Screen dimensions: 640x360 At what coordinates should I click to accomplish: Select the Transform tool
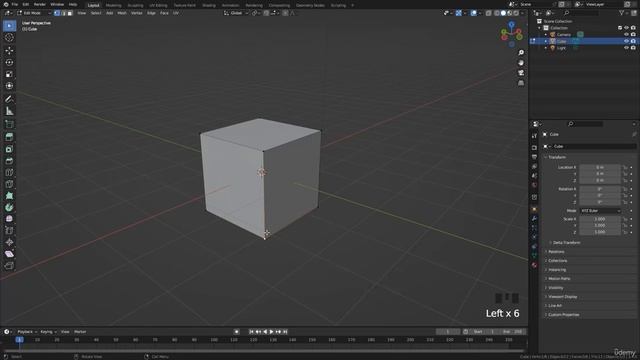pos(9,86)
